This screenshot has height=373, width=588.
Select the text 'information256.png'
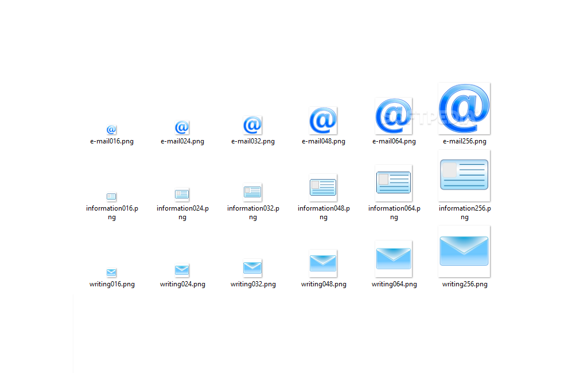464,213
